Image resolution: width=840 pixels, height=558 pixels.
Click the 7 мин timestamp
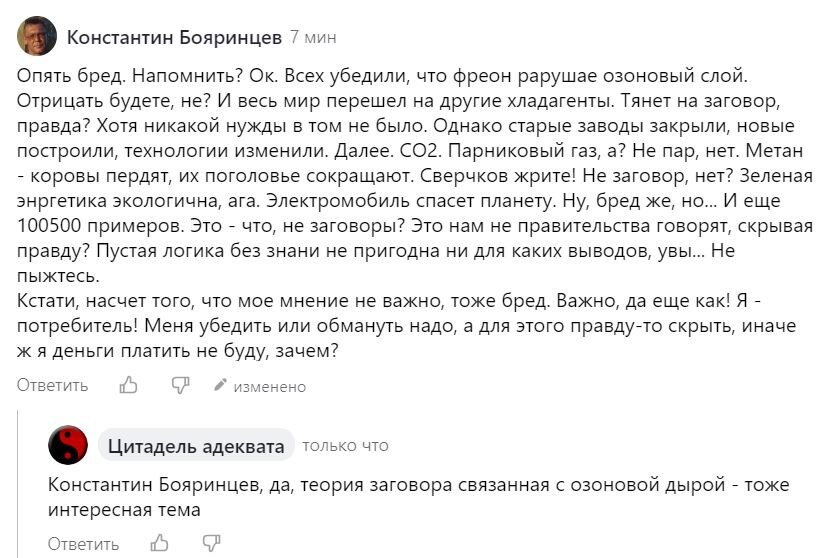coord(313,37)
